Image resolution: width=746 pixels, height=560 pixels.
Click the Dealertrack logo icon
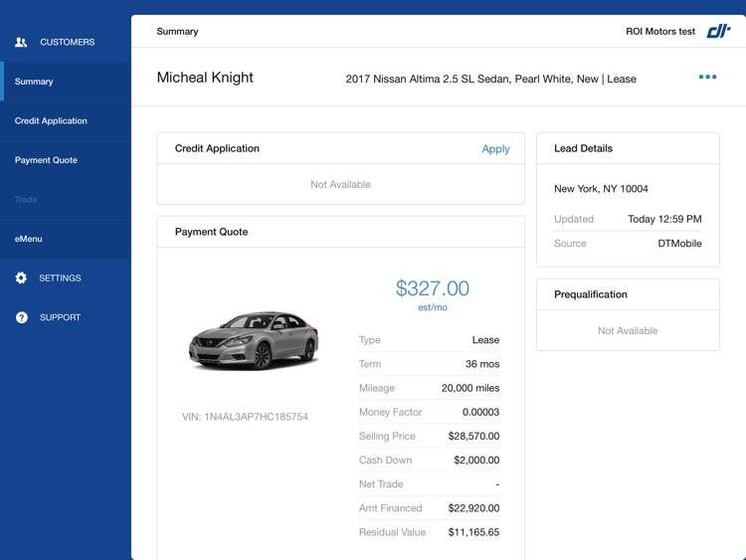[718, 32]
